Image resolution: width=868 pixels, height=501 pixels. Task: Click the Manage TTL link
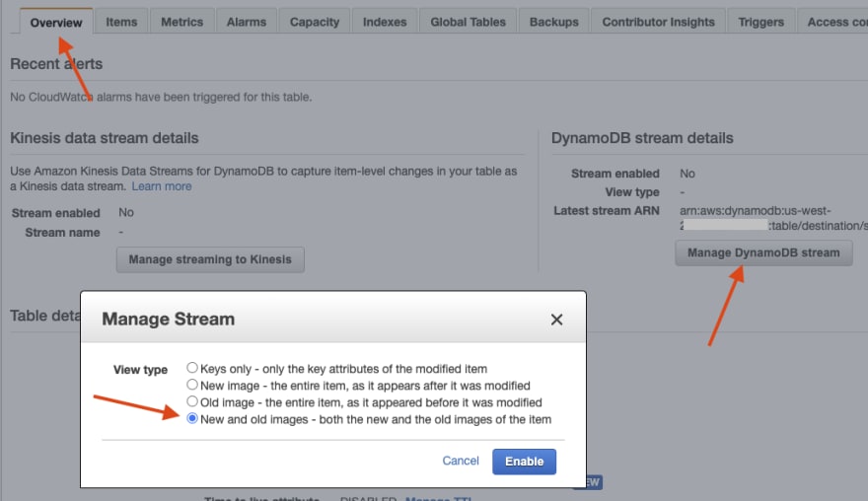click(438, 498)
